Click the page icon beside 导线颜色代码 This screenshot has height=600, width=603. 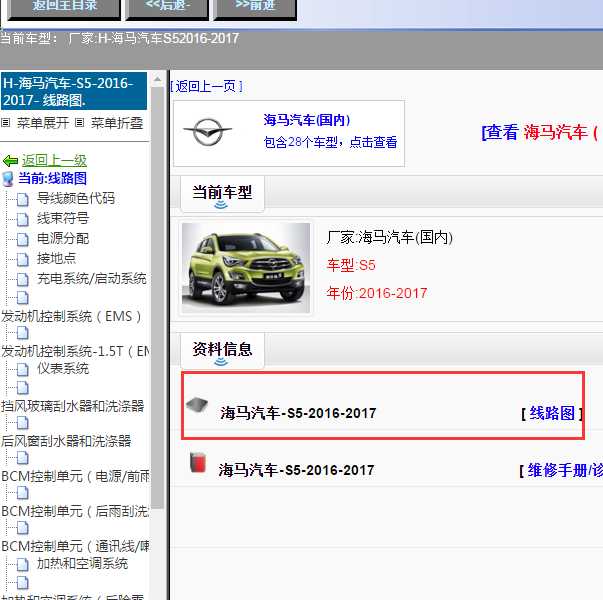(23, 199)
